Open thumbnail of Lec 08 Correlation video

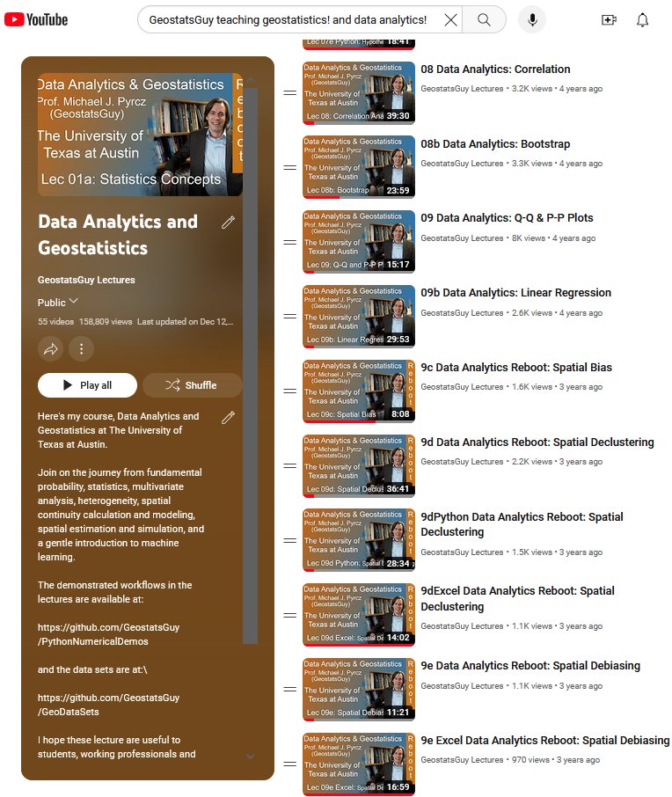359,93
